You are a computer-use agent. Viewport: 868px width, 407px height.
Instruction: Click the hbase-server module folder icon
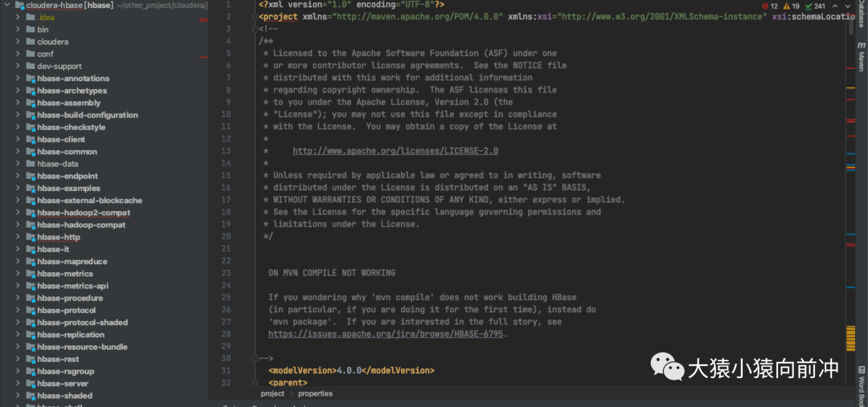[30, 384]
